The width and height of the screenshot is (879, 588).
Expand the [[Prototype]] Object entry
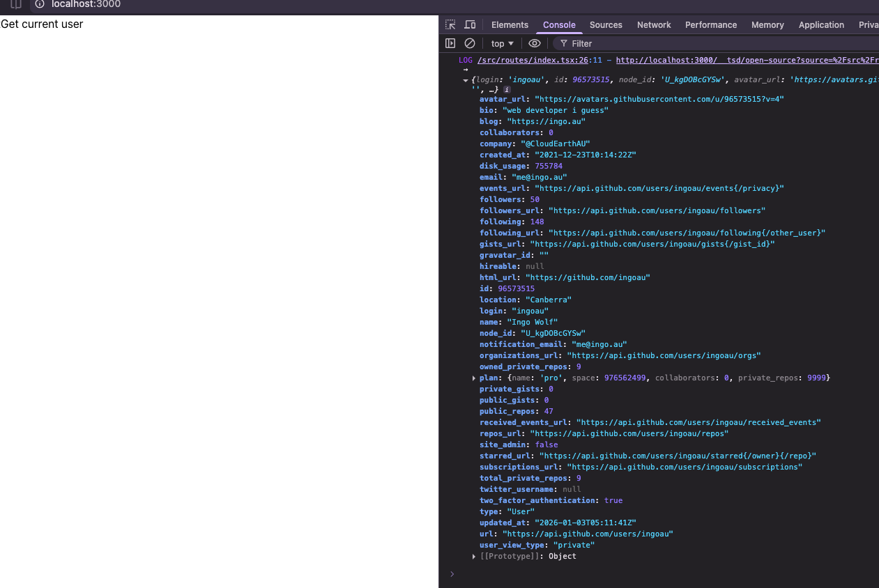pos(475,556)
